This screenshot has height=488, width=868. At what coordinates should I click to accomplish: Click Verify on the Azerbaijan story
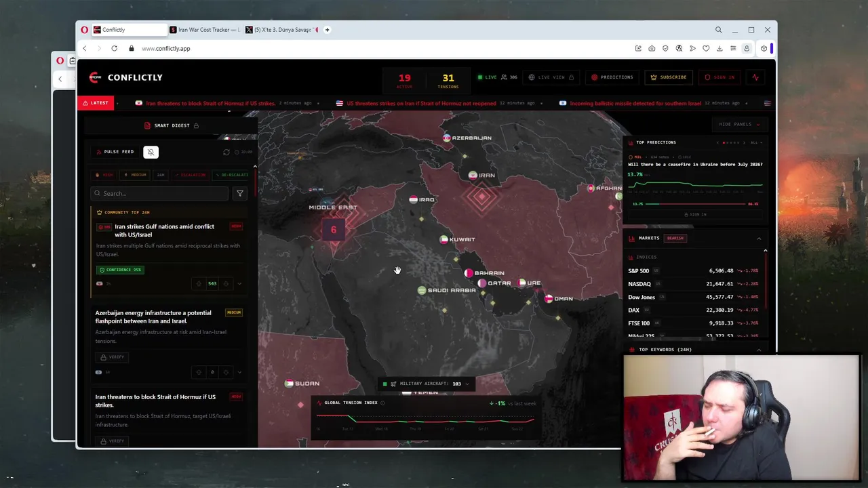click(x=113, y=357)
